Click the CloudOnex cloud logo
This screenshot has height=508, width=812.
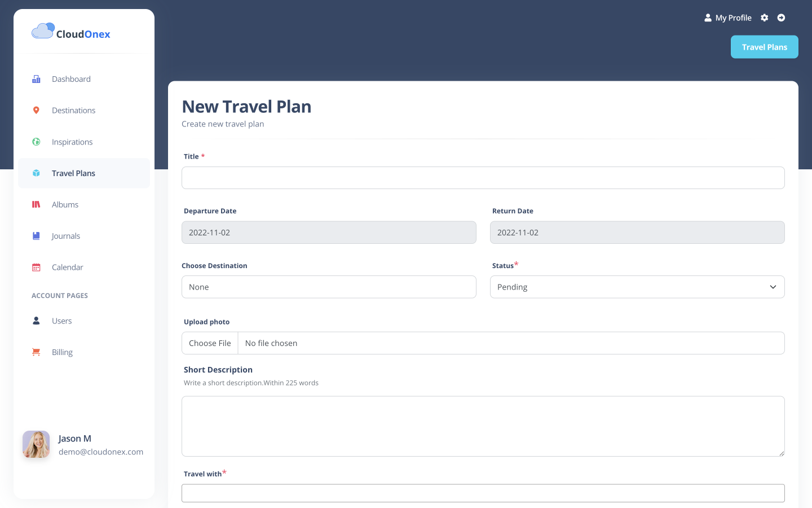43,30
